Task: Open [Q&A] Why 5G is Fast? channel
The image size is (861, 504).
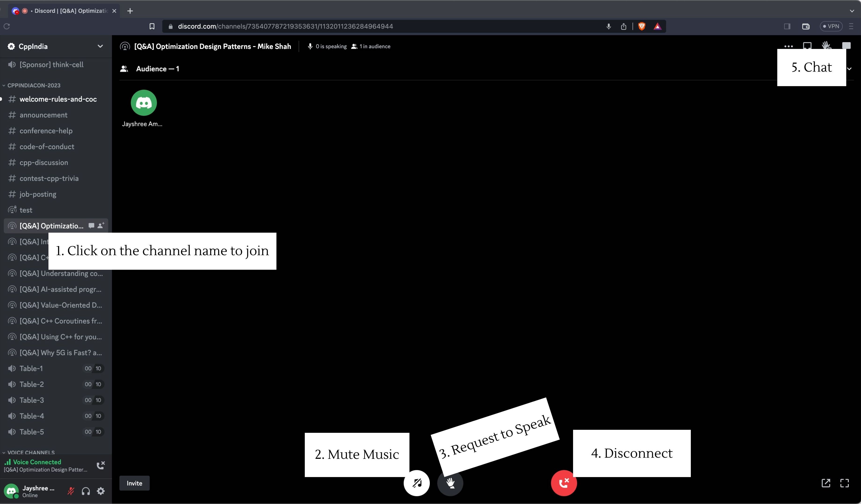Action: tap(56, 352)
